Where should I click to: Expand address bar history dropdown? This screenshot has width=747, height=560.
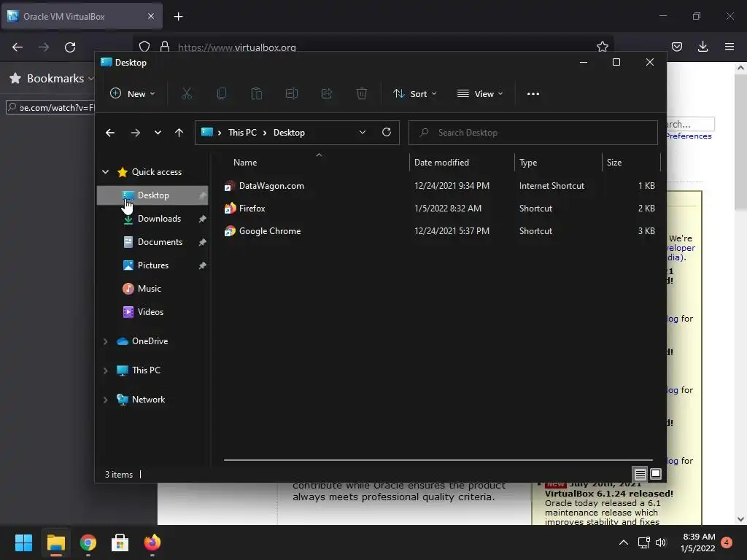[363, 133]
